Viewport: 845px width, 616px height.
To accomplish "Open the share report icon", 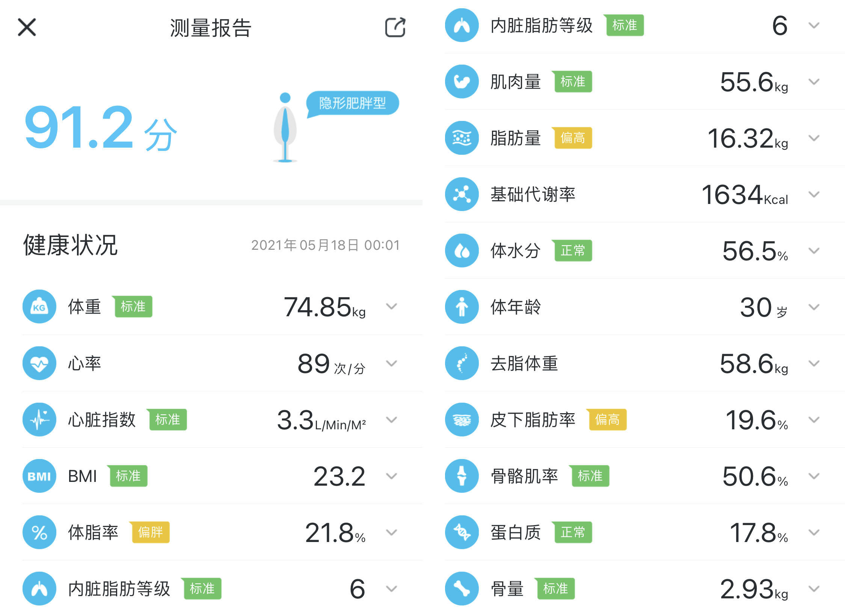I will pos(395,27).
